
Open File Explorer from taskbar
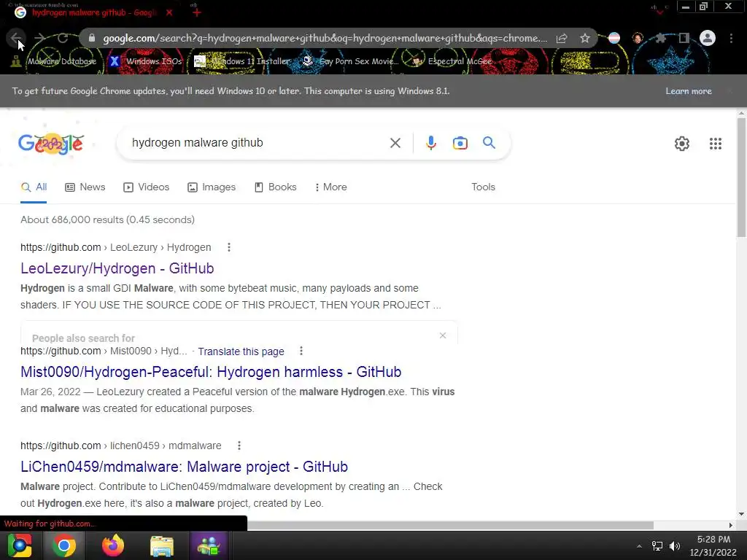click(x=162, y=545)
